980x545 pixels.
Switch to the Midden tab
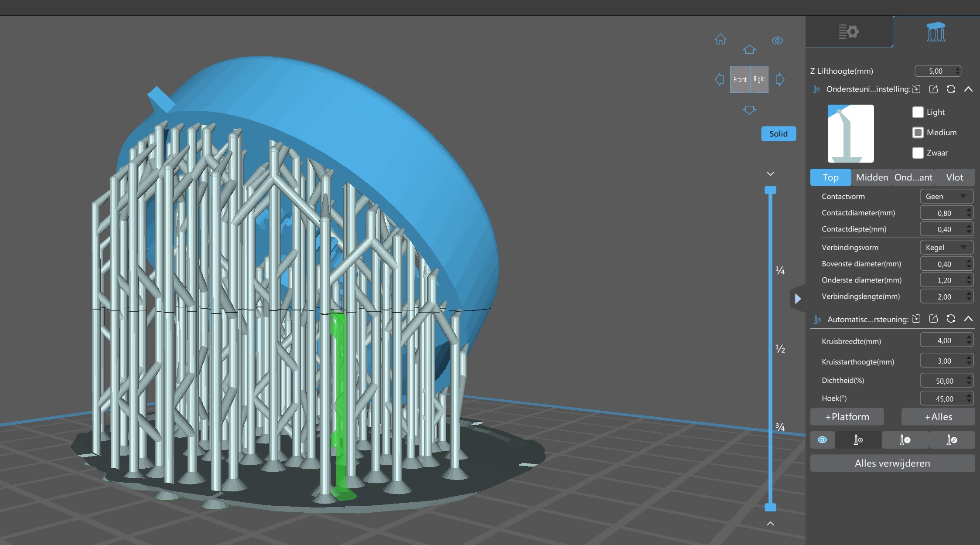[x=871, y=177]
